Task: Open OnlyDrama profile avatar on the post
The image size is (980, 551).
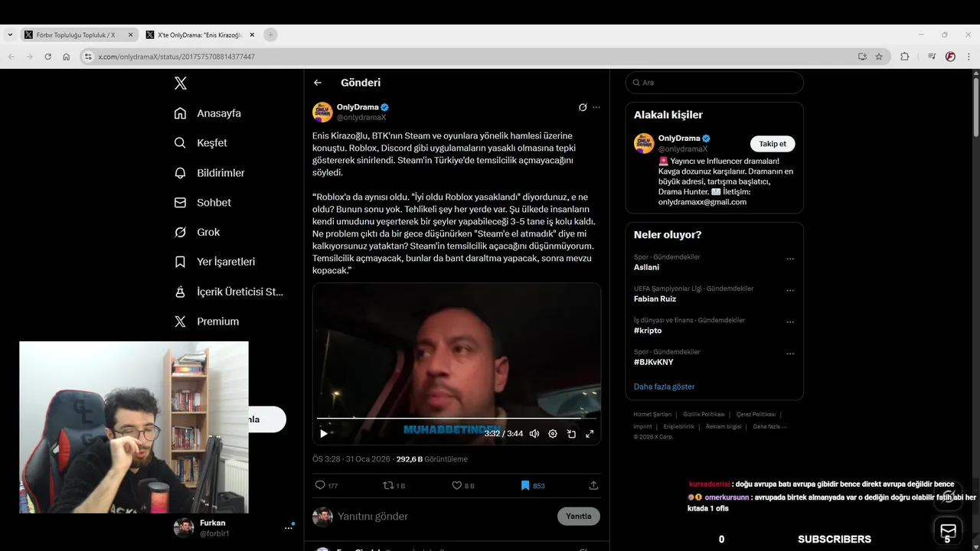Action: tap(322, 112)
